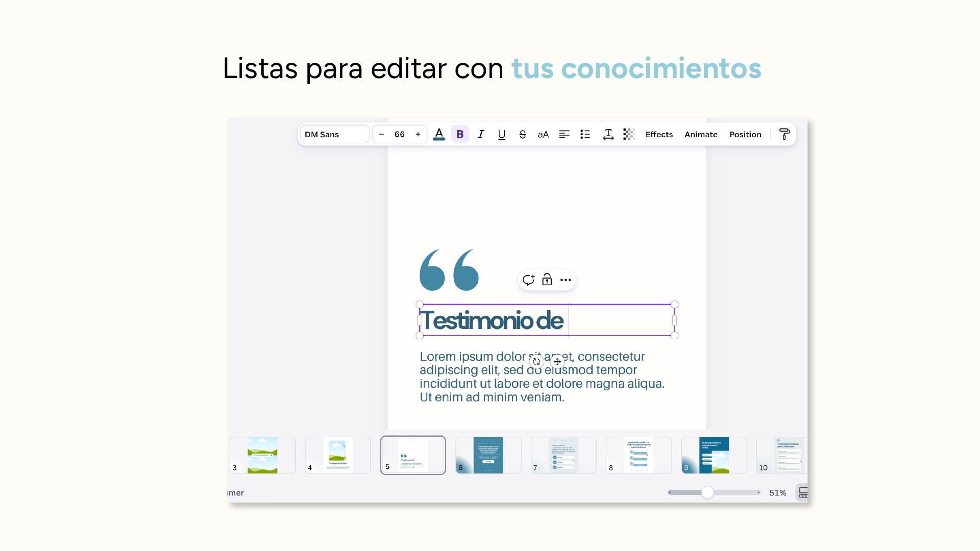Select page 8 thumbnail
The height and width of the screenshot is (551, 980).
(639, 455)
